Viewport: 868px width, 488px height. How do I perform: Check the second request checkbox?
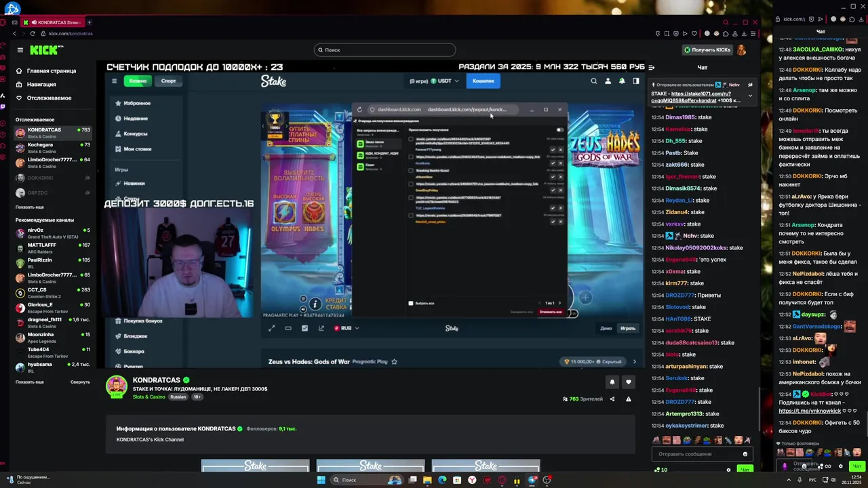pyautogui.click(x=410, y=157)
